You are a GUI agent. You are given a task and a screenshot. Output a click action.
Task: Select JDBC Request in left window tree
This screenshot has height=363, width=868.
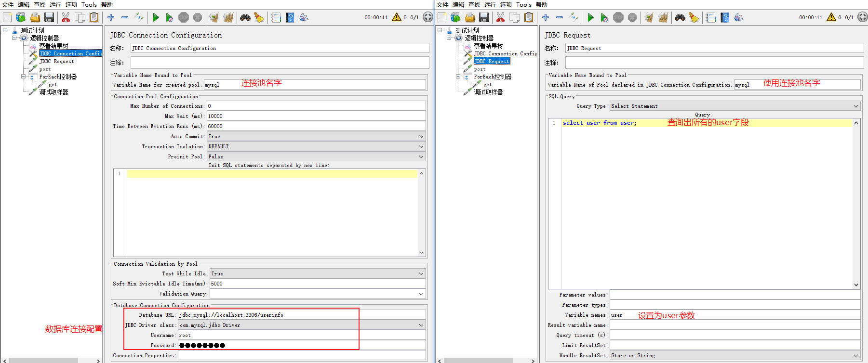(56, 61)
